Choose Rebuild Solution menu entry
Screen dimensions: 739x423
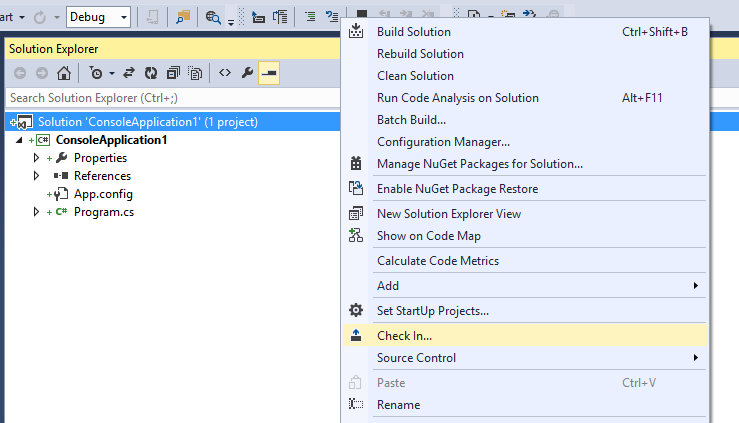[420, 54]
